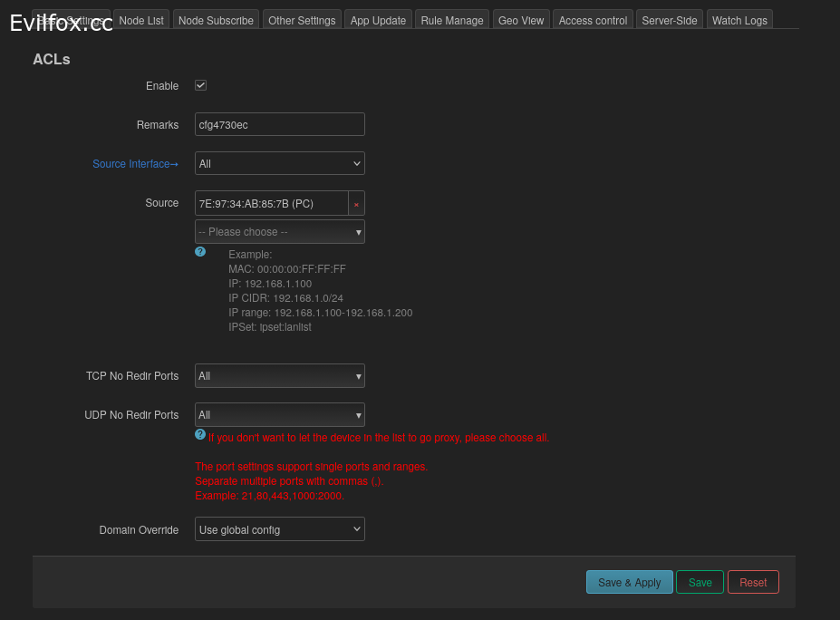Uncheck the Enable checkbox
This screenshot has height=620, width=840.
[x=201, y=85]
